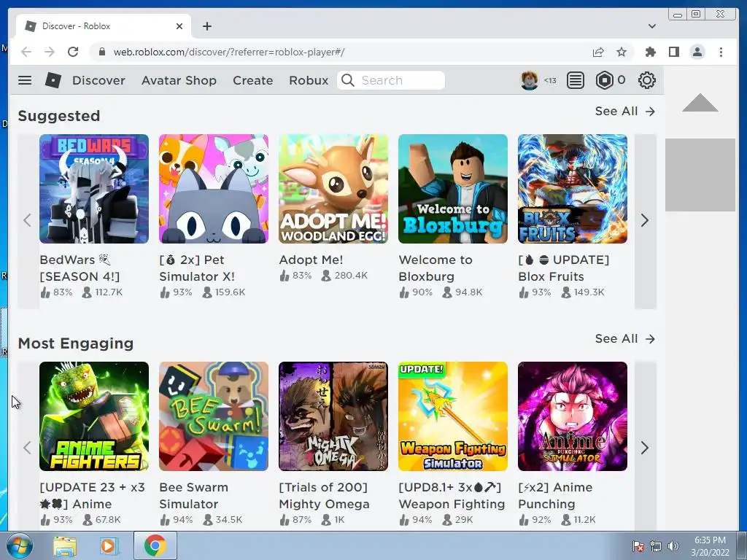Open Windows Media Player from the taskbar
The height and width of the screenshot is (560, 747).
[x=109, y=545]
